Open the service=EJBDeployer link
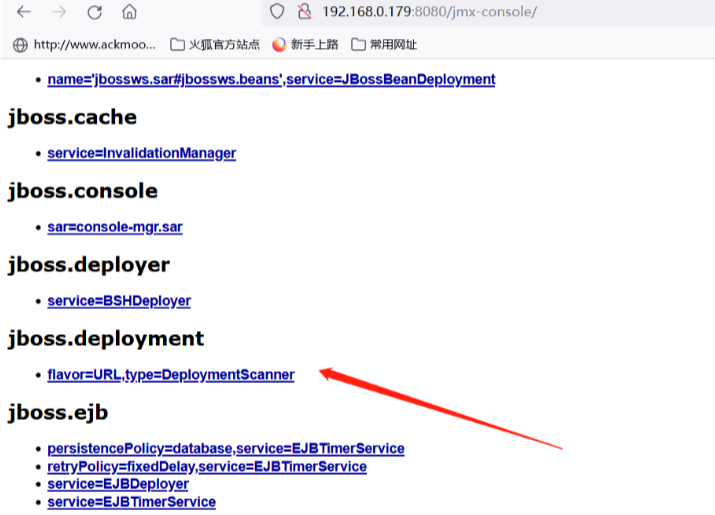715x515 pixels. click(x=118, y=484)
